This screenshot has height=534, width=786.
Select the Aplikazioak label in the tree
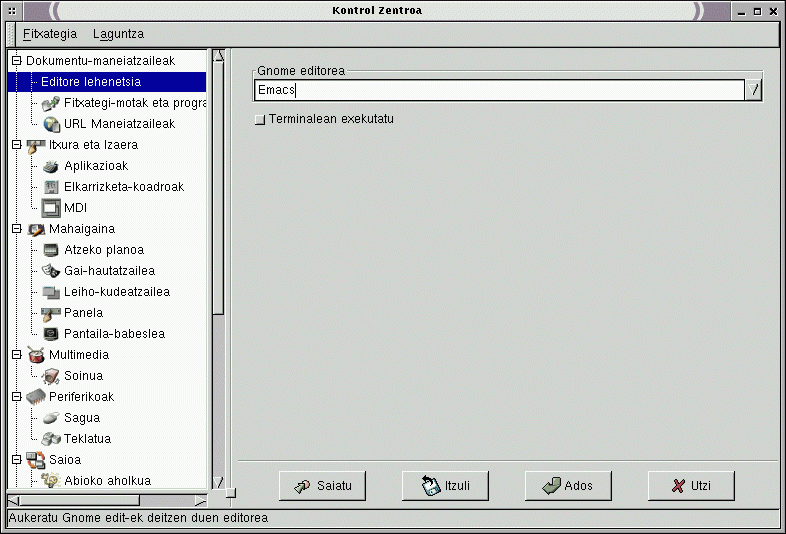(x=96, y=166)
